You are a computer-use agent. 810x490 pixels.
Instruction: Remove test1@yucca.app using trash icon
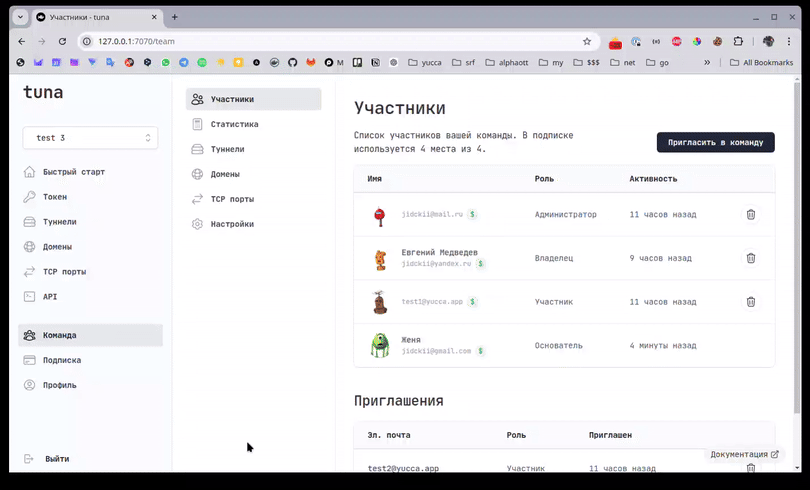[750, 302]
